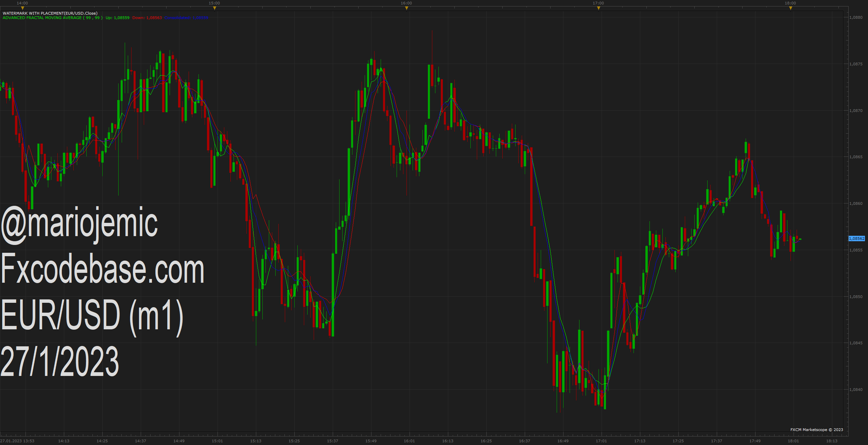The image size is (868, 445).
Task: Click the 15:00 hour marker triangle
Action: tap(214, 8)
